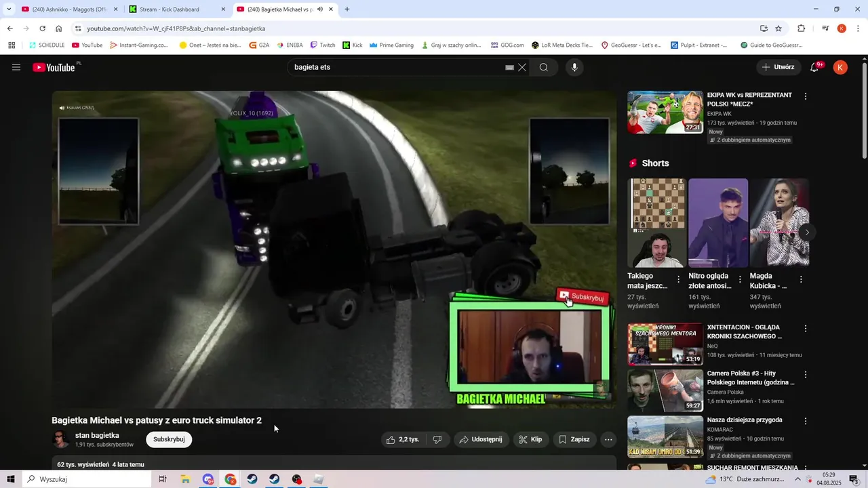Open the stan bagietka channel name link
This screenshot has height=488, width=868.
pyautogui.click(x=97, y=435)
